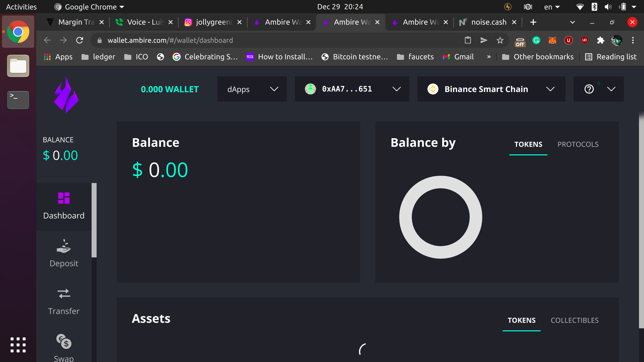Click the 0.000 WALLET button
The image size is (644, 362).
[x=170, y=89]
